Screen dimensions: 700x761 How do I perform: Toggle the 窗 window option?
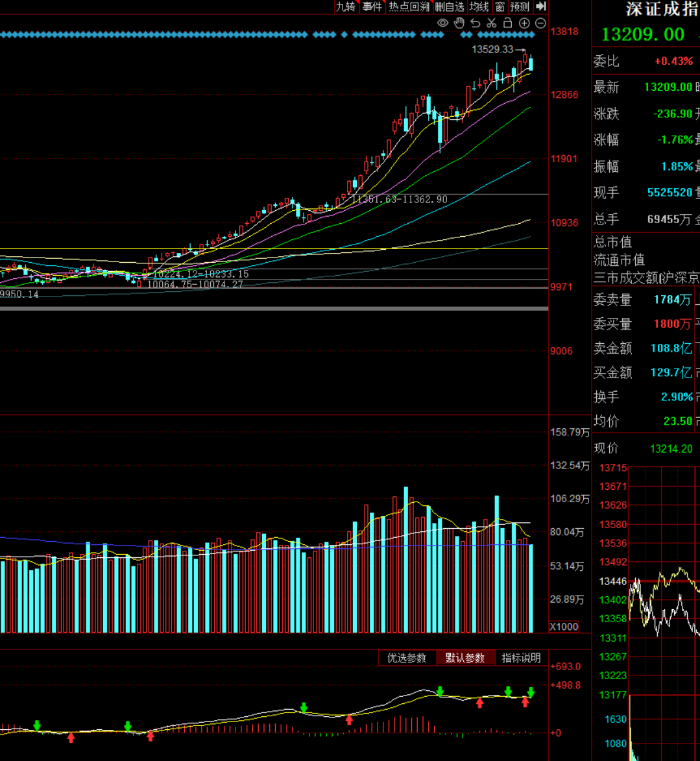pyautogui.click(x=500, y=6)
